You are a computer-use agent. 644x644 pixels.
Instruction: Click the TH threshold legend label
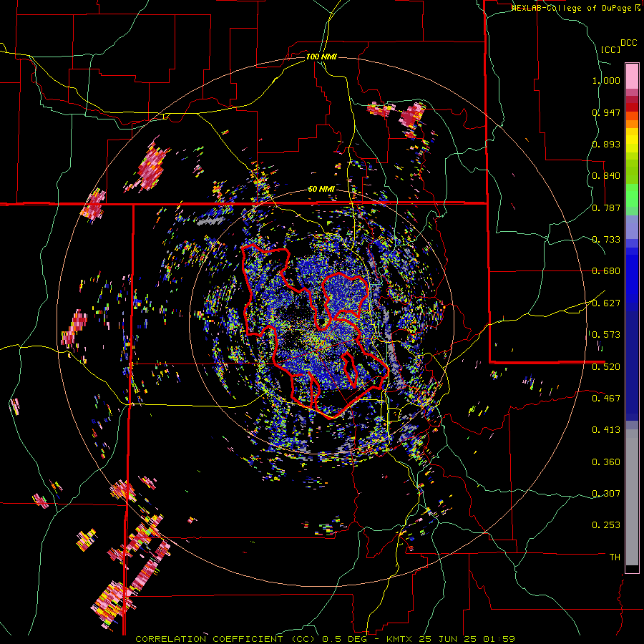(615, 557)
